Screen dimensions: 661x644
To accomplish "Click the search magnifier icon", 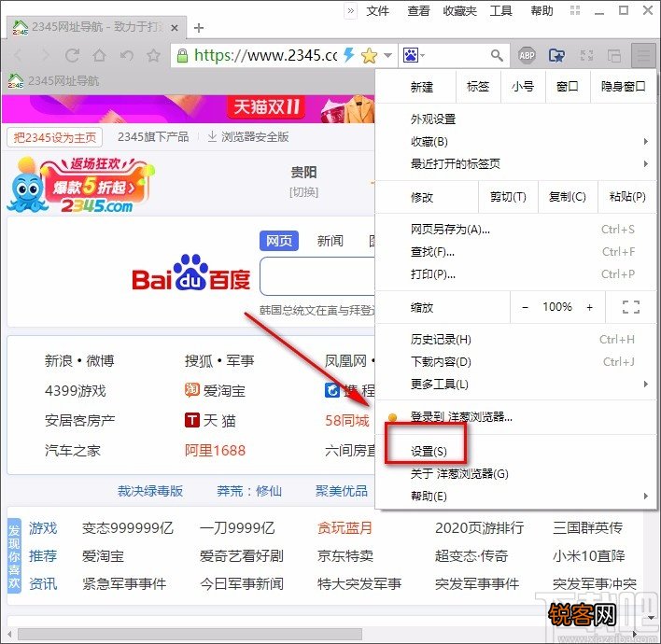I will pyautogui.click(x=497, y=55).
